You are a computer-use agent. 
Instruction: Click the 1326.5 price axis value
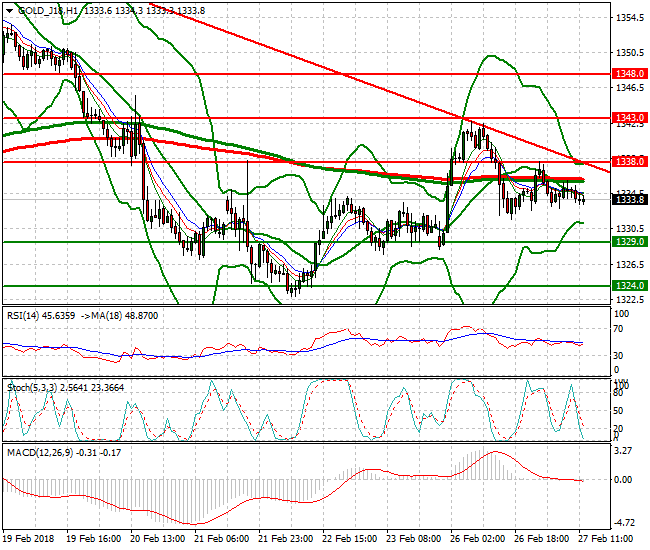(x=630, y=264)
